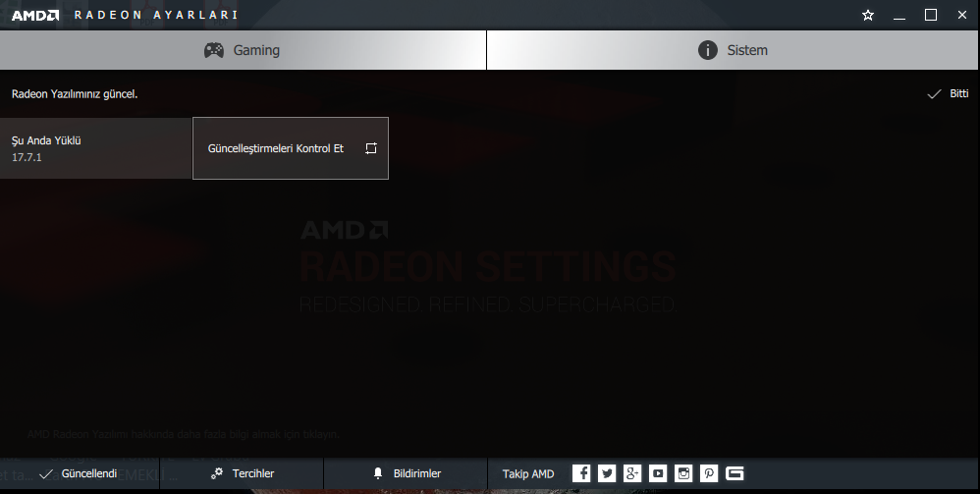980x494 pixels.
Task: Click the Bitti button
Action: 948,94
